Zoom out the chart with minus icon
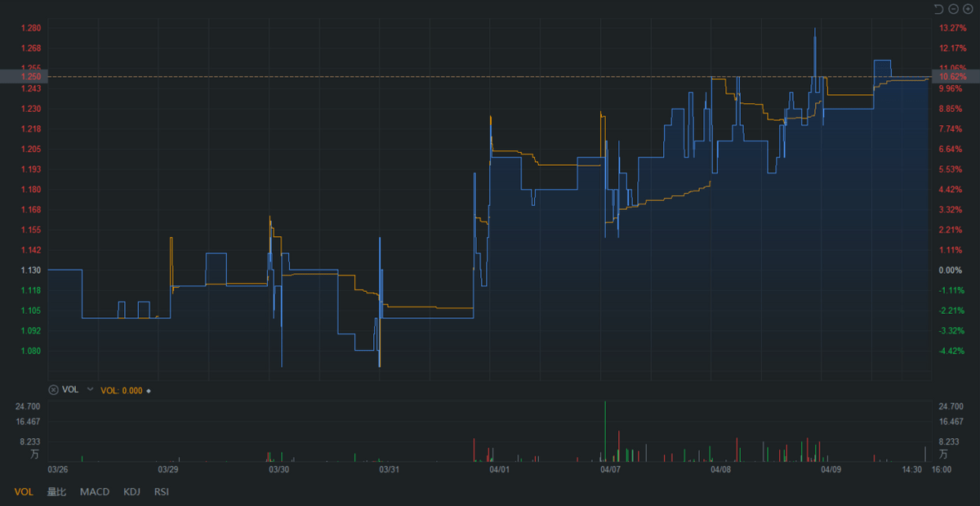The height and width of the screenshot is (506, 980). [x=953, y=9]
